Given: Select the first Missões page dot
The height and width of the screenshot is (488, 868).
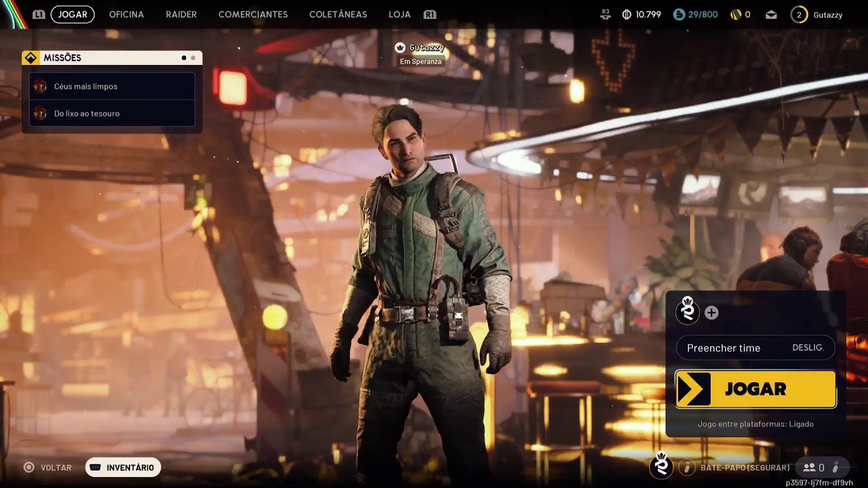Looking at the screenshot, I should point(184,58).
